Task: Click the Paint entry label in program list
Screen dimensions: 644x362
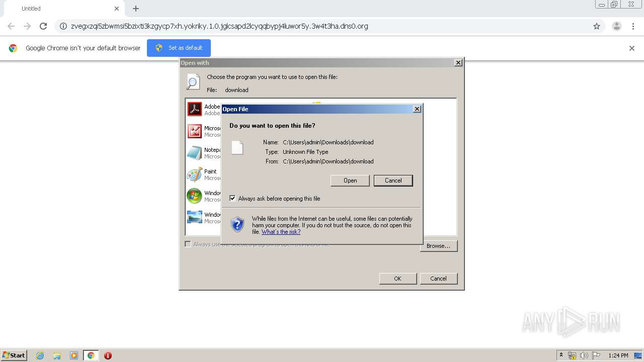Action: [x=210, y=171]
